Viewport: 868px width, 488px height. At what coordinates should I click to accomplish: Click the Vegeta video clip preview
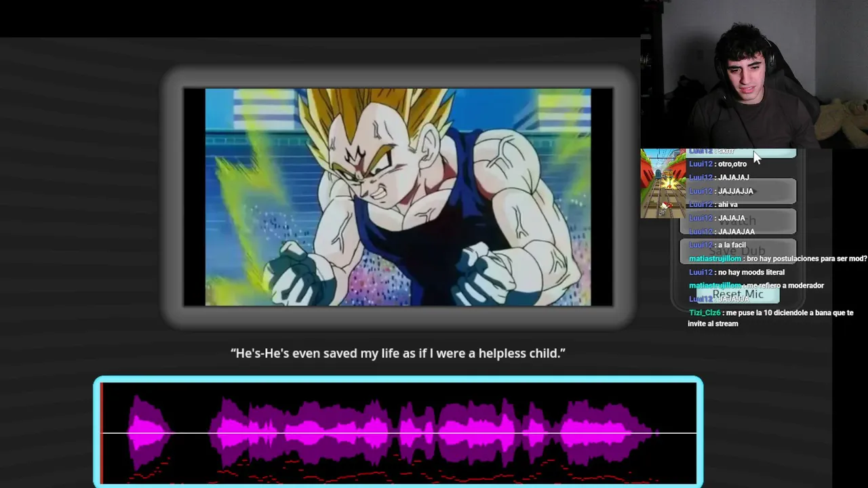(x=398, y=197)
